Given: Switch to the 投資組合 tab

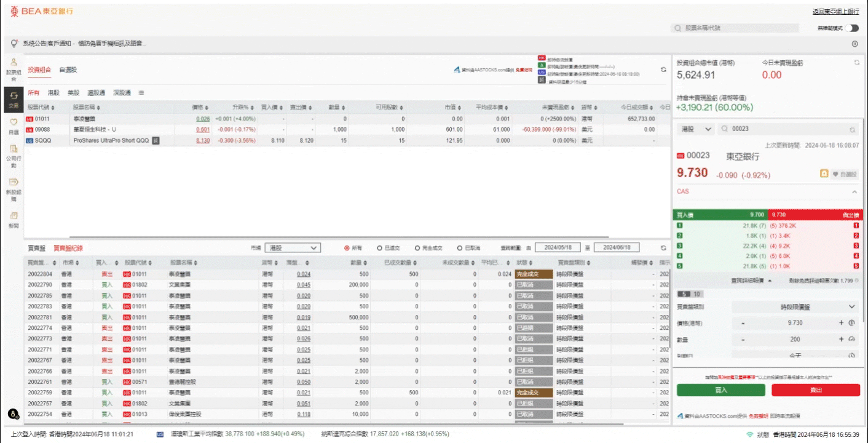Looking at the screenshot, I should (x=39, y=70).
